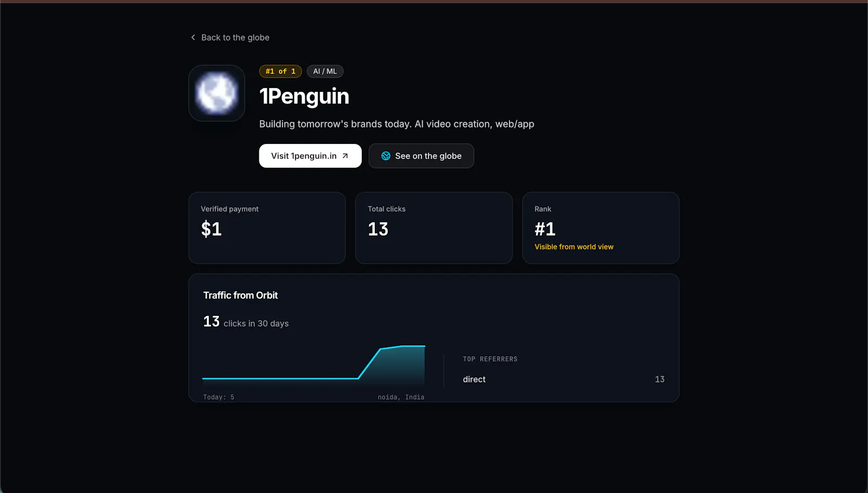Click the Rank #1 card
Image resolution: width=868 pixels, height=493 pixels.
point(601,228)
